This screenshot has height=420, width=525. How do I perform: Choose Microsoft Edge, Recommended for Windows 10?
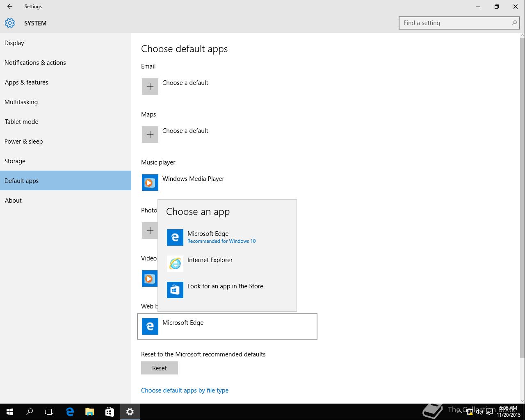coord(227,237)
